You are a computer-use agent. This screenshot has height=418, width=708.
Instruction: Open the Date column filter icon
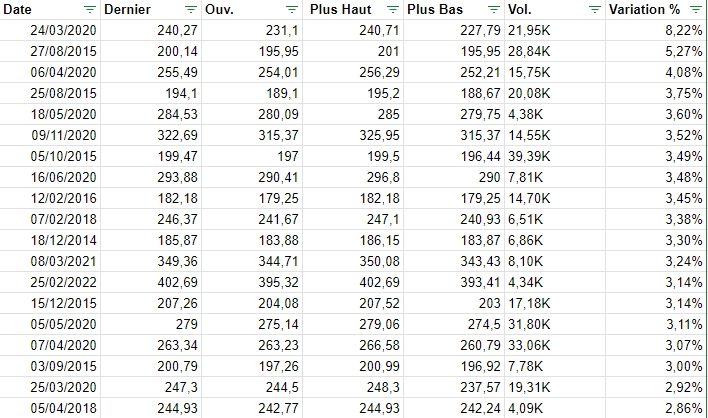coord(90,9)
